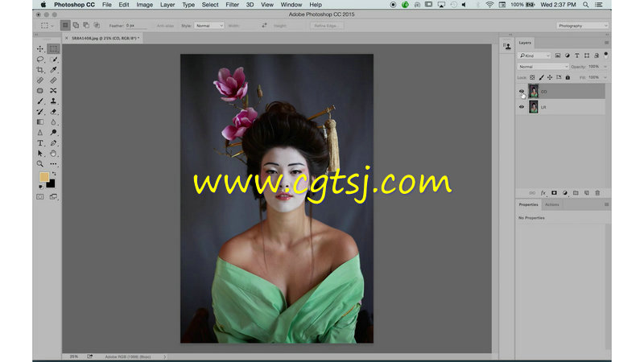The width and height of the screenshot is (644, 362).
Task: Select the Zoom tool
Action: click(40, 164)
